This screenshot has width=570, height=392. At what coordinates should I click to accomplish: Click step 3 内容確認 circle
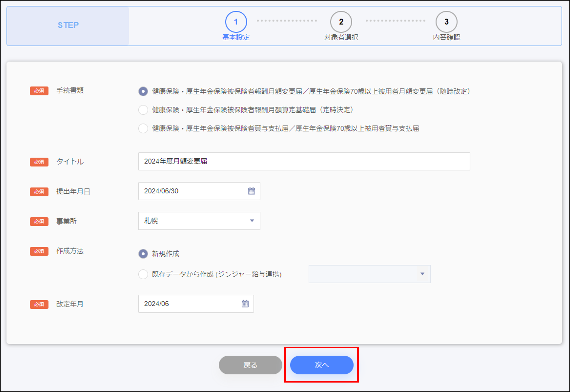pos(446,22)
